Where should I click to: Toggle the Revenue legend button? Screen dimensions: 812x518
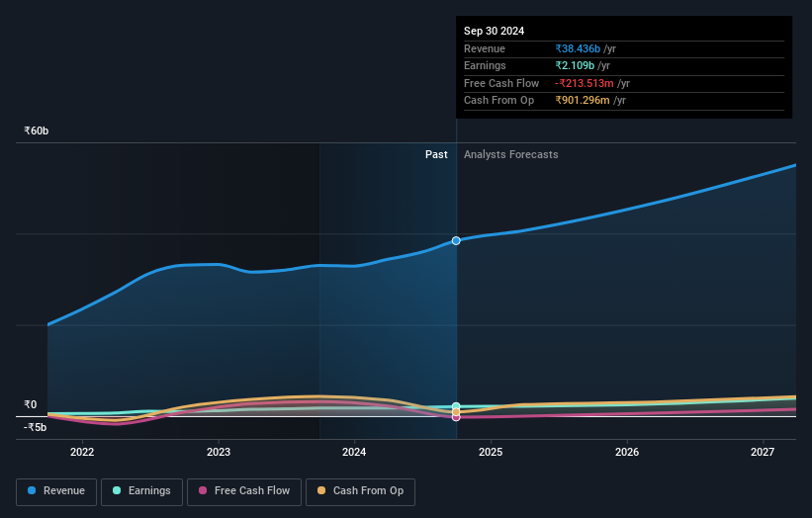pyautogui.click(x=56, y=491)
